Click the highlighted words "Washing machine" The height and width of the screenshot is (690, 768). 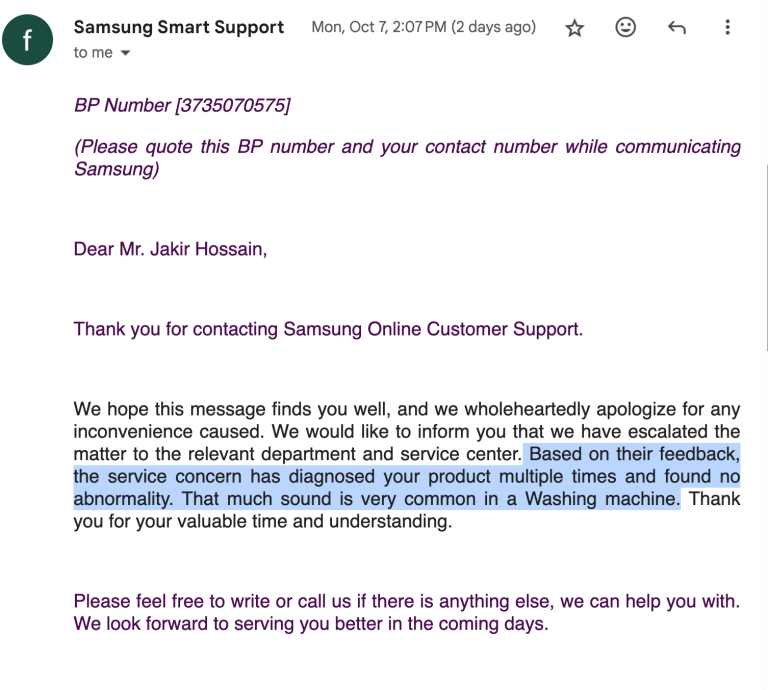[617, 498]
